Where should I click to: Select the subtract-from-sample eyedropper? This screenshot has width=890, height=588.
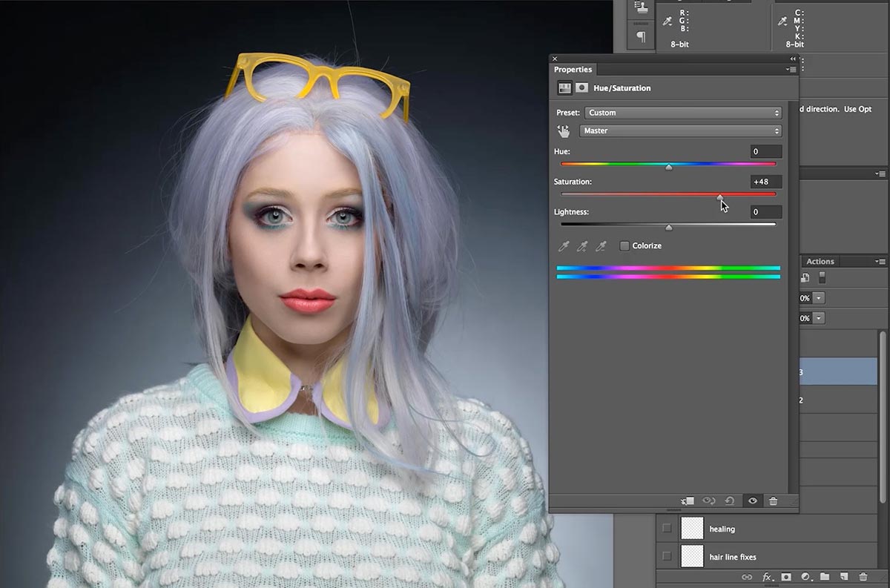(599, 245)
